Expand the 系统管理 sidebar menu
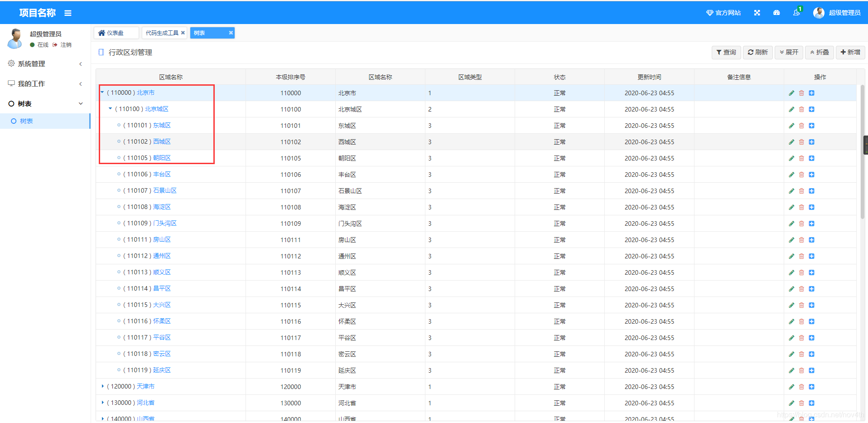The image size is (868, 423). [x=45, y=64]
